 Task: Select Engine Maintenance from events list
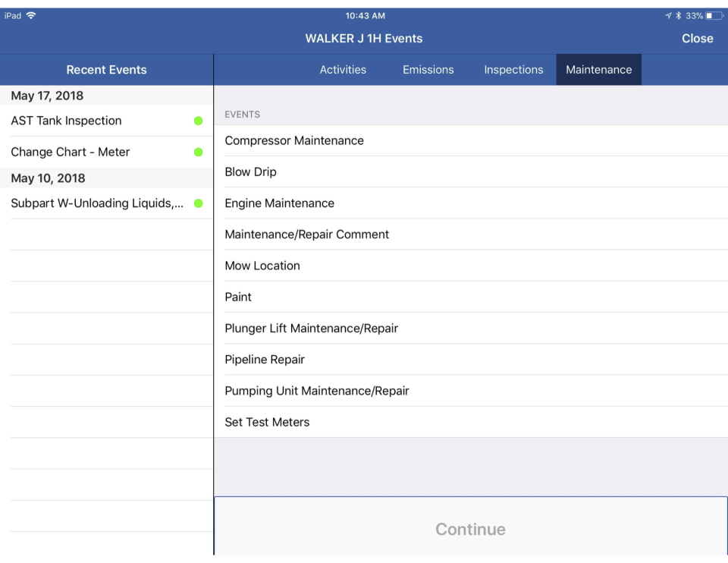click(x=279, y=203)
